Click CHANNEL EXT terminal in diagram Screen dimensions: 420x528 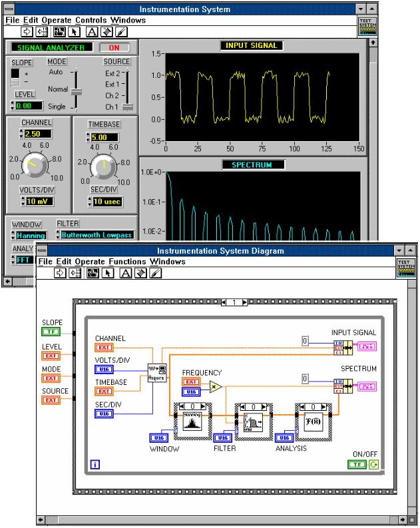104,347
